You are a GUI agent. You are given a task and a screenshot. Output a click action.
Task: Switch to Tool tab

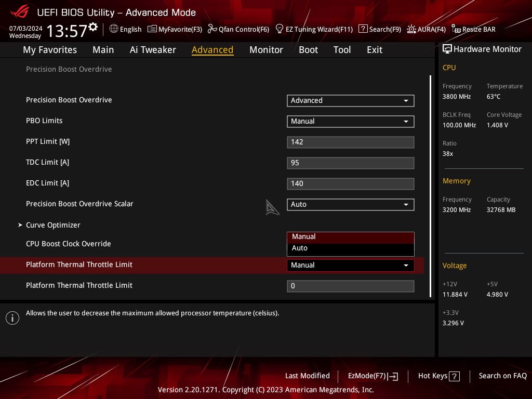342,50
